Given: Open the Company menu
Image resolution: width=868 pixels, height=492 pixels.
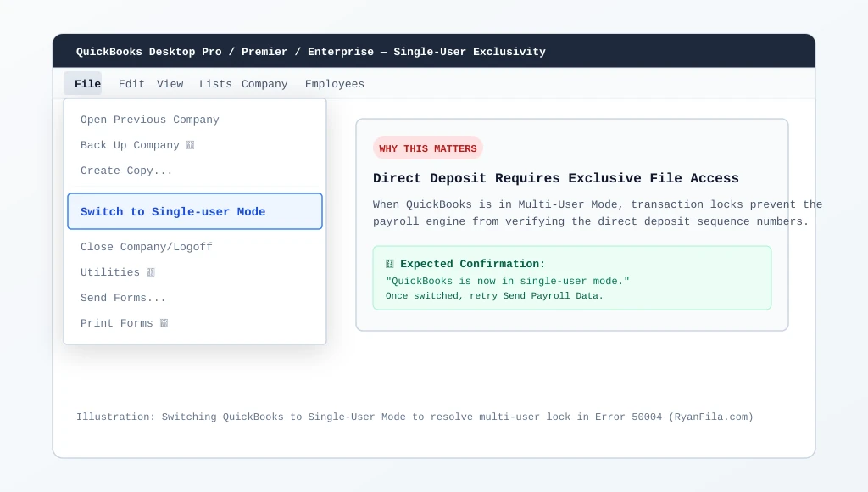Looking at the screenshot, I should [264, 84].
